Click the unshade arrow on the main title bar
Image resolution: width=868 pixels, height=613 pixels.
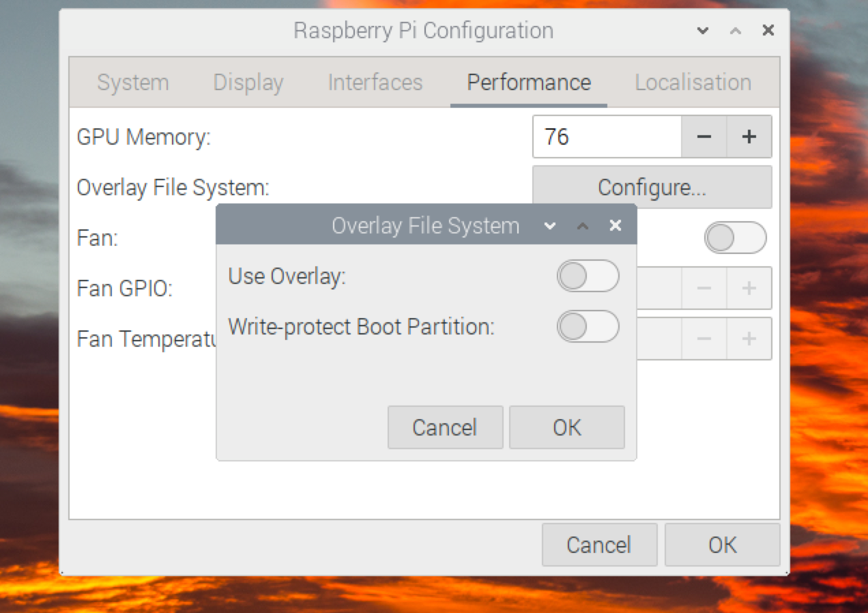point(735,31)
